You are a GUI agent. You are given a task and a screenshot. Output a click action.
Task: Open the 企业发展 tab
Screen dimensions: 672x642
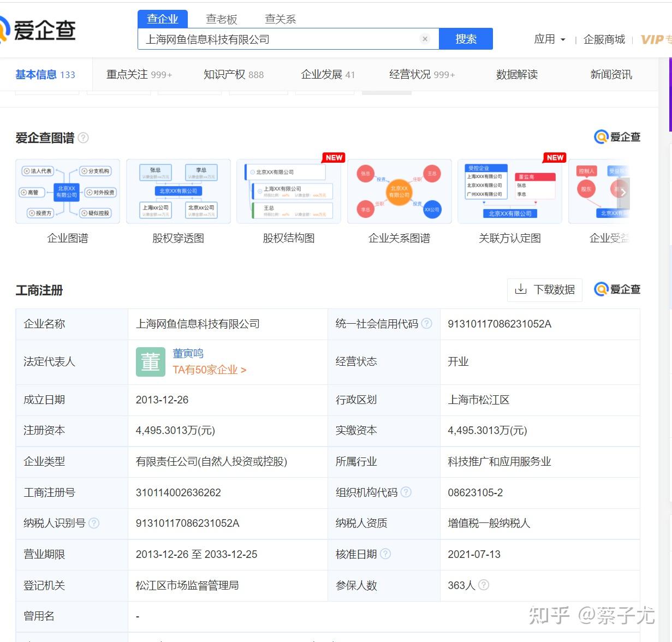coord(328,75)
